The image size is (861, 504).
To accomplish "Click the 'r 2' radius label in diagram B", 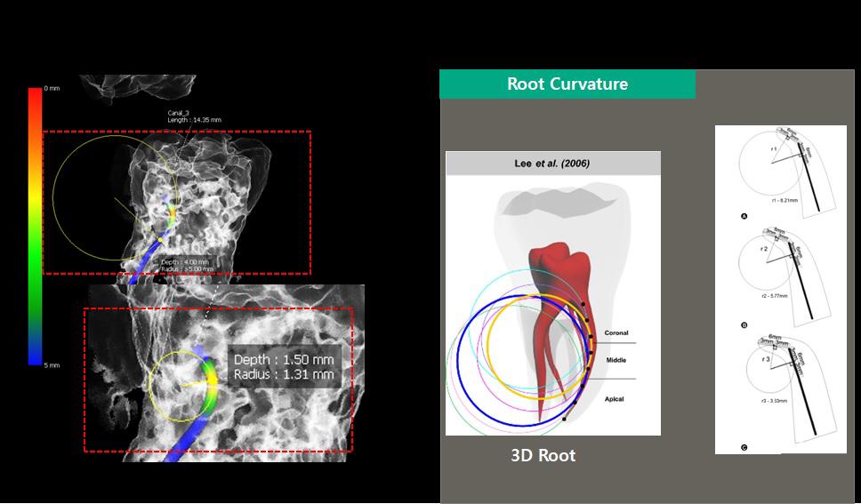I will click(764, 249).
